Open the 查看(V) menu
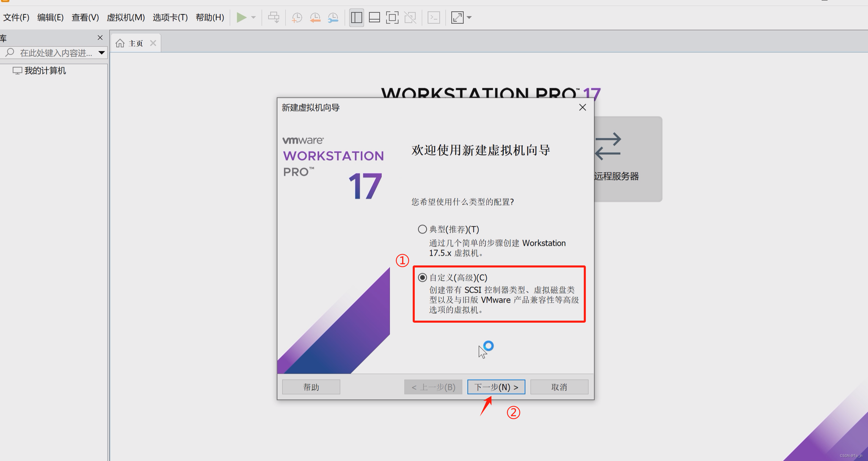Screen dimensions: 868x461 [85, 17]
